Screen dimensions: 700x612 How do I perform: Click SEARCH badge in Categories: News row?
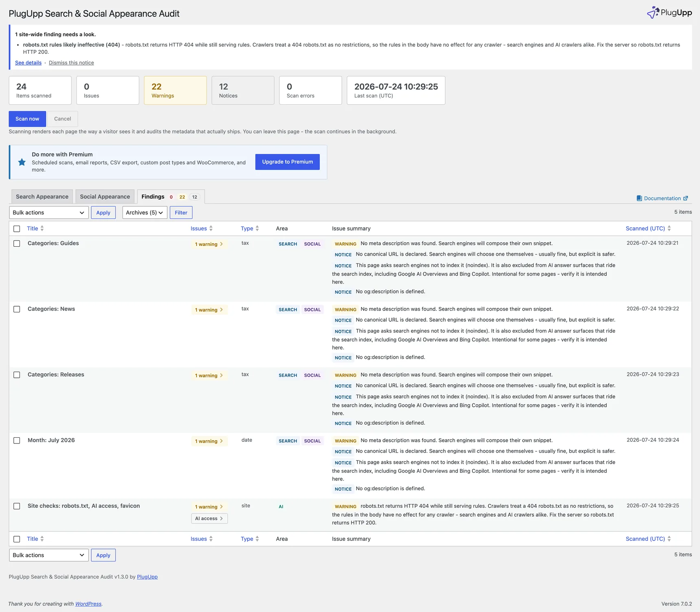288,309
